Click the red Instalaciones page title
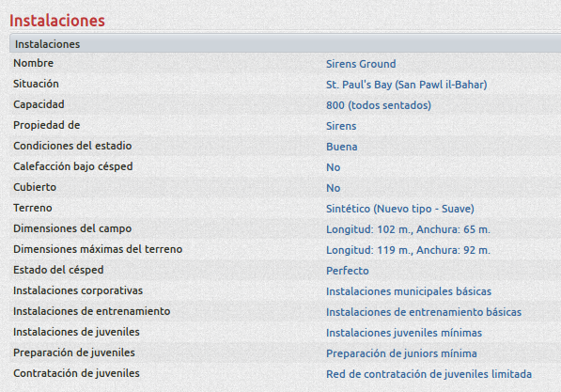 click(x=57, y=21)
